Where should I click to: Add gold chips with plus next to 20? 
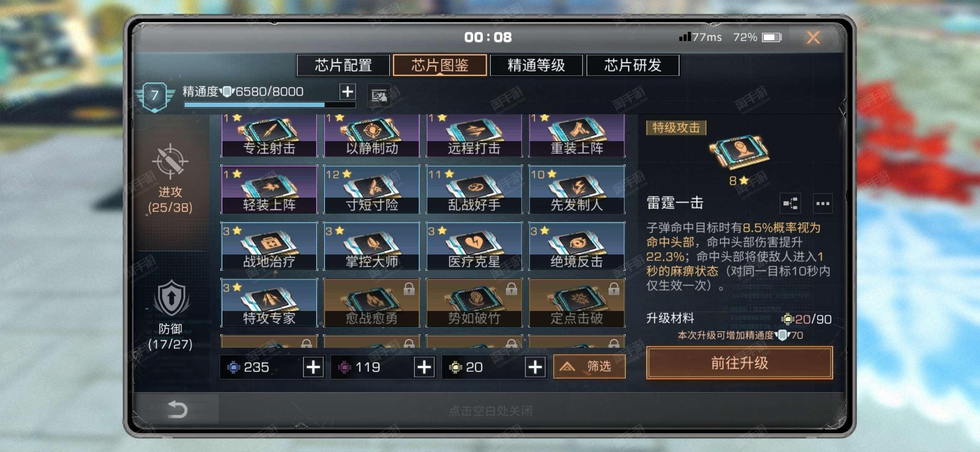(535, 367)
